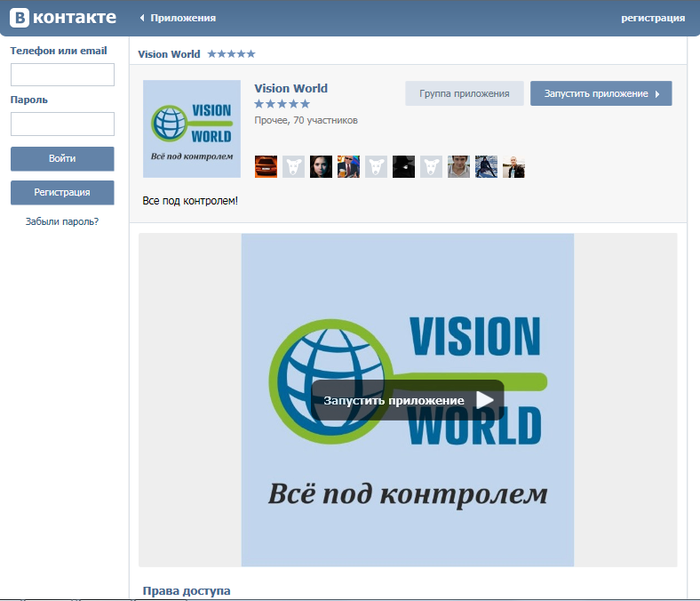
Task: Click the Vision World app title text
Action: pos(291,89)
